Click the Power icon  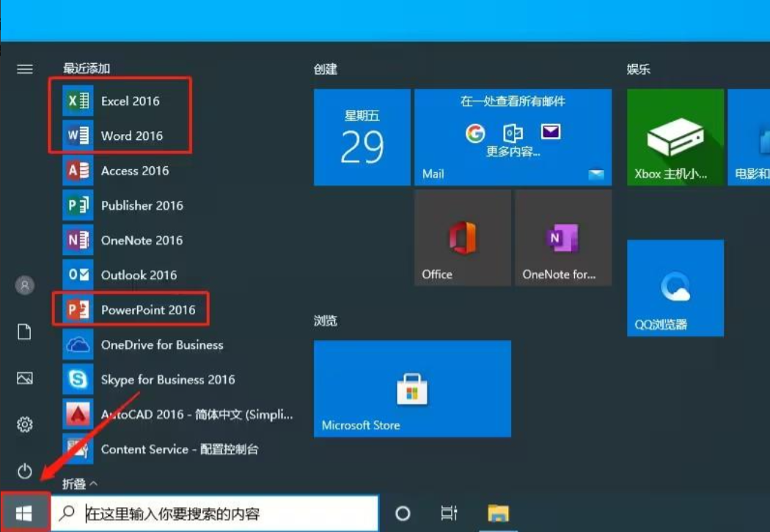click(x=24, y=471)
